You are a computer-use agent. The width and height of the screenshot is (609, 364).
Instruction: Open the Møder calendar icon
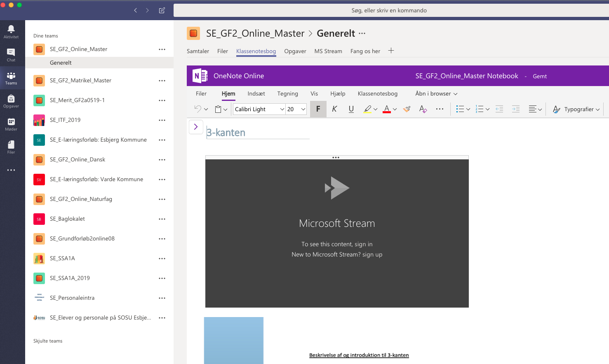coord(11,124)
